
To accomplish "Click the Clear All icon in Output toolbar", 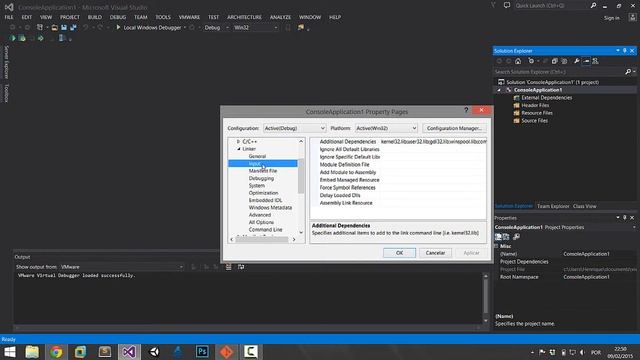I will pyautogui.click(x=229, y=267).
